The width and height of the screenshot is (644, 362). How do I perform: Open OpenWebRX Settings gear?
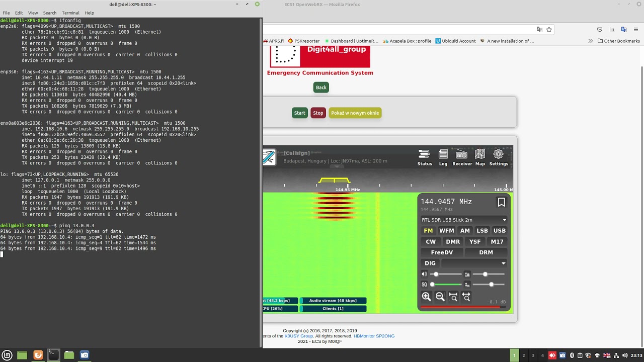pyautogui.click(x=499, y=157)
